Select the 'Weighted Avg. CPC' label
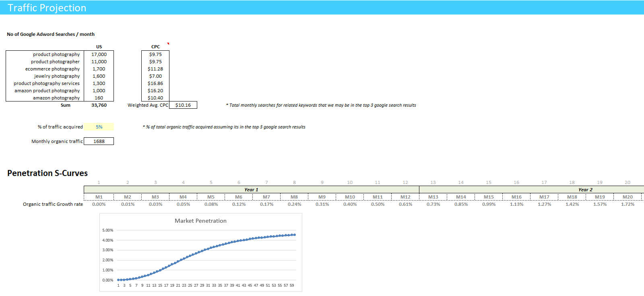Viewport: 644px width, 296px height. (x=148, y=105)
